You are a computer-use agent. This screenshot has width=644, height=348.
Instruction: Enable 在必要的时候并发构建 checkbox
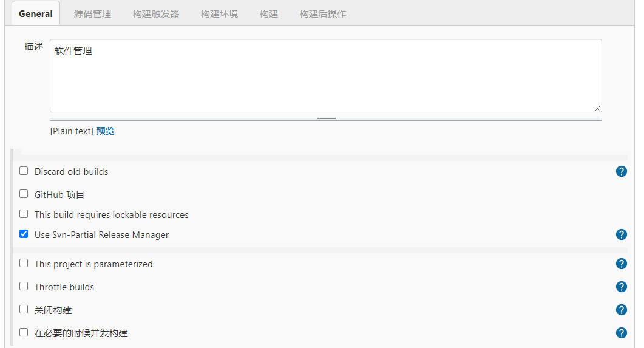click(x=24, y=332)
